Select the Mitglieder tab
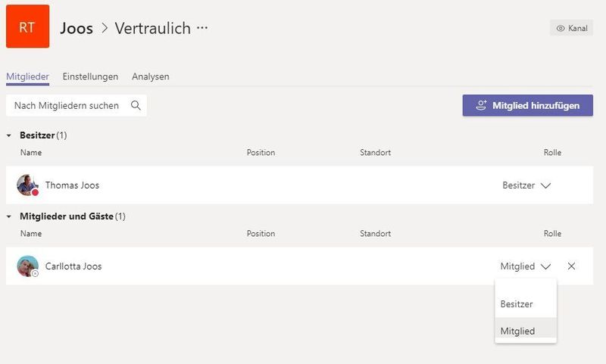Viewport: 606px width, 364px height. click(x=27, y=76)
